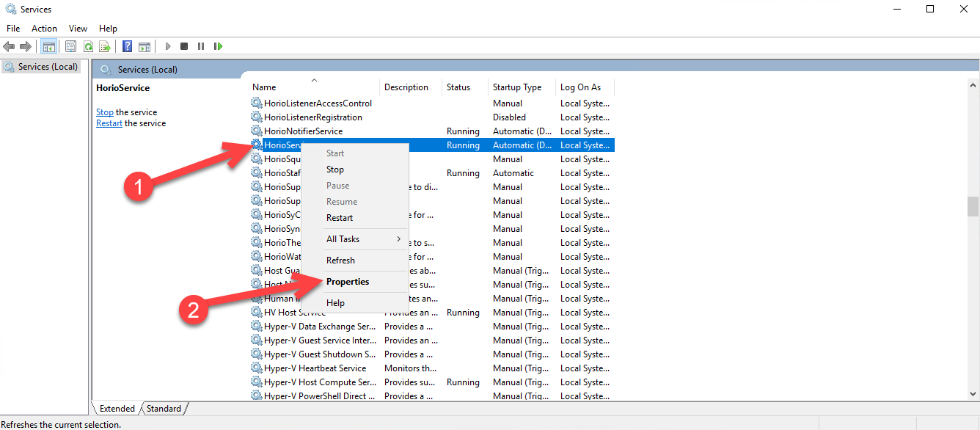Click the Start Service play icon
The height and width of the screenshot is (430, 980).
click(x=168, y=46)
